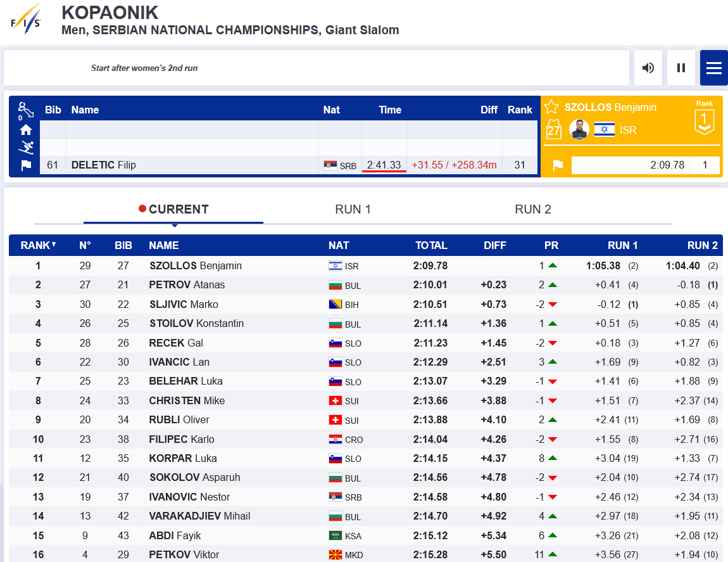Image resolution: width=728 pixels, height=562 pixels.
Task: Sort by the RUN 2 column header
Action: [702, 245]
